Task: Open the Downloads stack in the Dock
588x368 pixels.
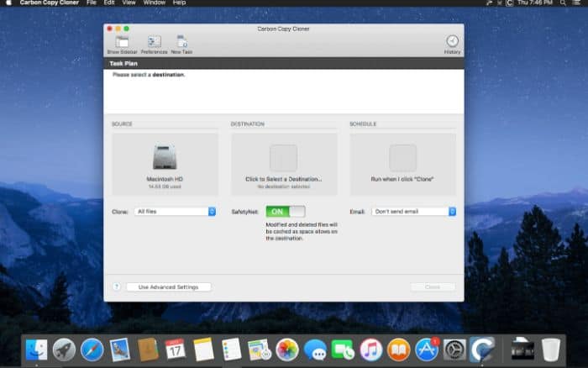Action: pyautogui.click(x=522, y=350)
